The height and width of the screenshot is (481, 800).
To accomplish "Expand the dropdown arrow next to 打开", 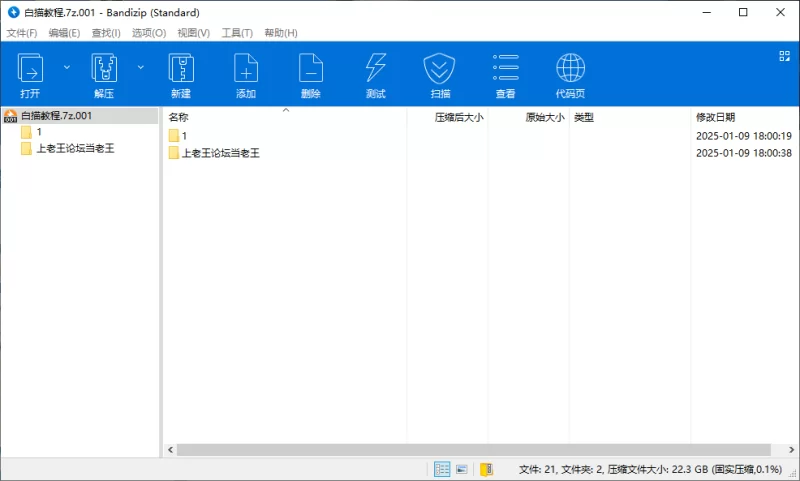I will [x=67, y=67].
